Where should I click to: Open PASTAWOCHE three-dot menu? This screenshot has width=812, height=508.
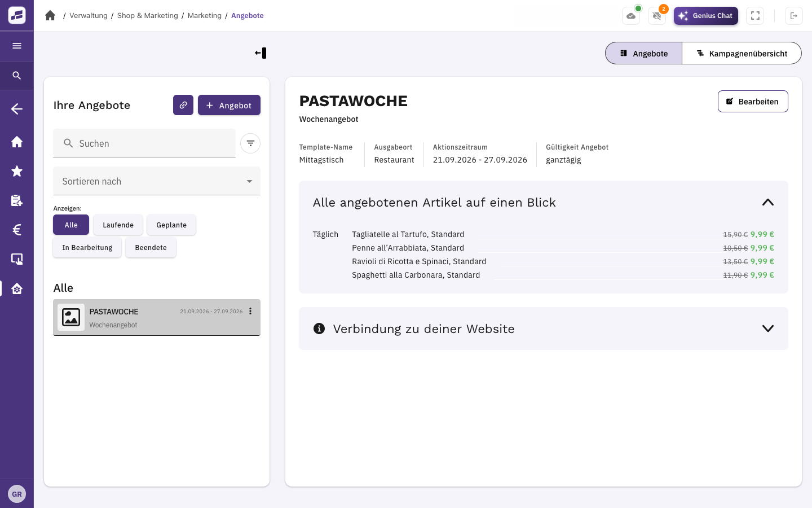click(x=250, y=311)
